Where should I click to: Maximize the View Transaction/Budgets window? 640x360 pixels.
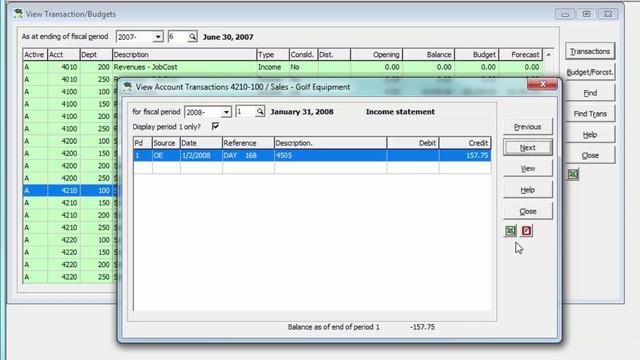pos(587,14)
